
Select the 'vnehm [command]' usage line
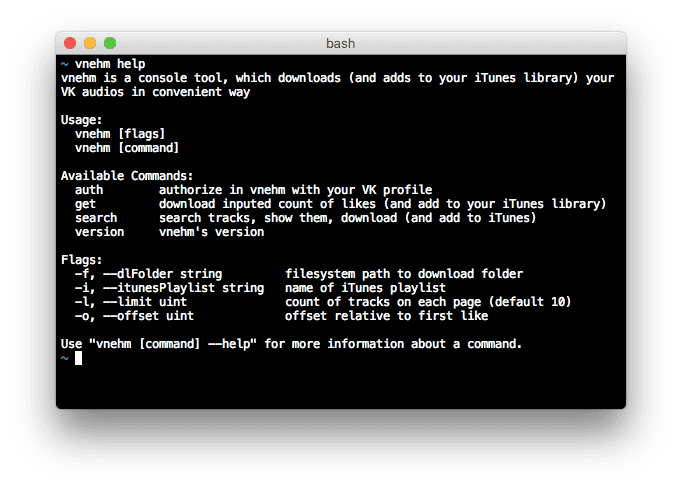(x=127, y=148)
